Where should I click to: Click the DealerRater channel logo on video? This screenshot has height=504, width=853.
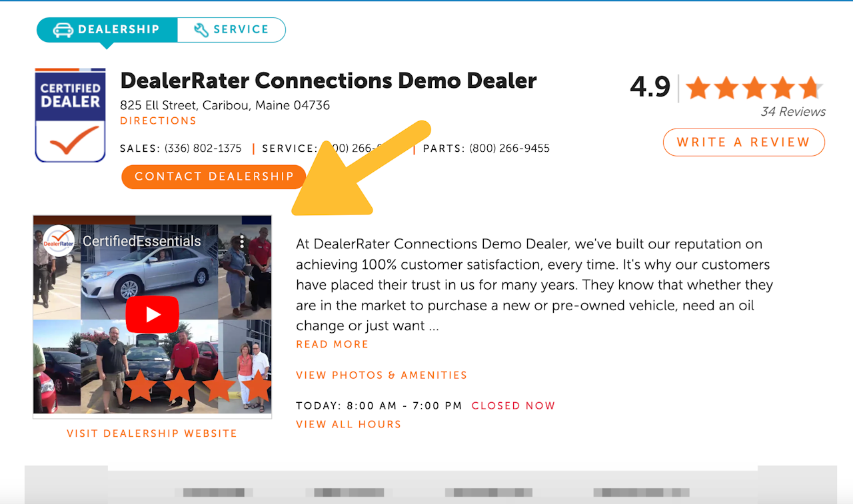click(x=59, y=241)
